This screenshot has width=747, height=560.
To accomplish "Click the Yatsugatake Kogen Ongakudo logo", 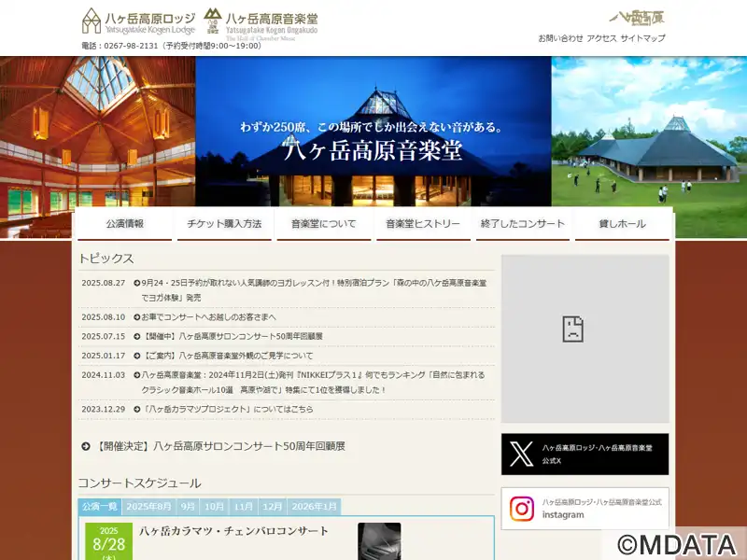I will point(261,23).
